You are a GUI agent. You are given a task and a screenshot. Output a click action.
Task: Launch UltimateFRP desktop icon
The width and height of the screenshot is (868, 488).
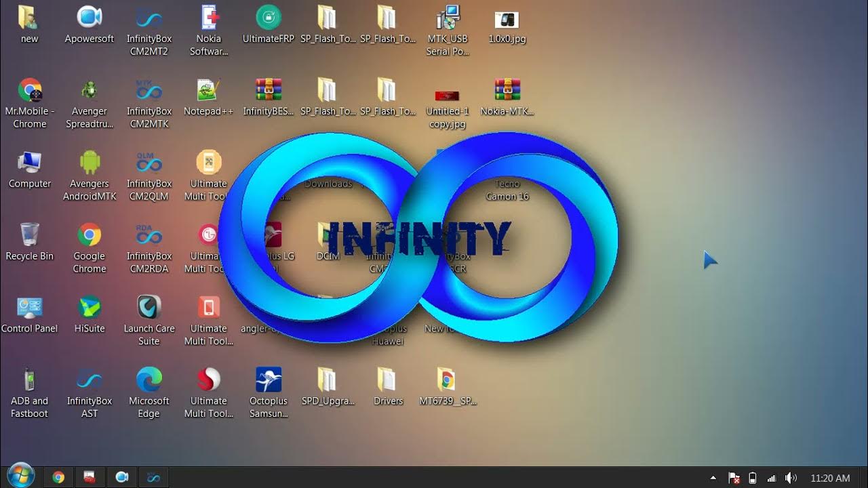[x=269, y=25]
